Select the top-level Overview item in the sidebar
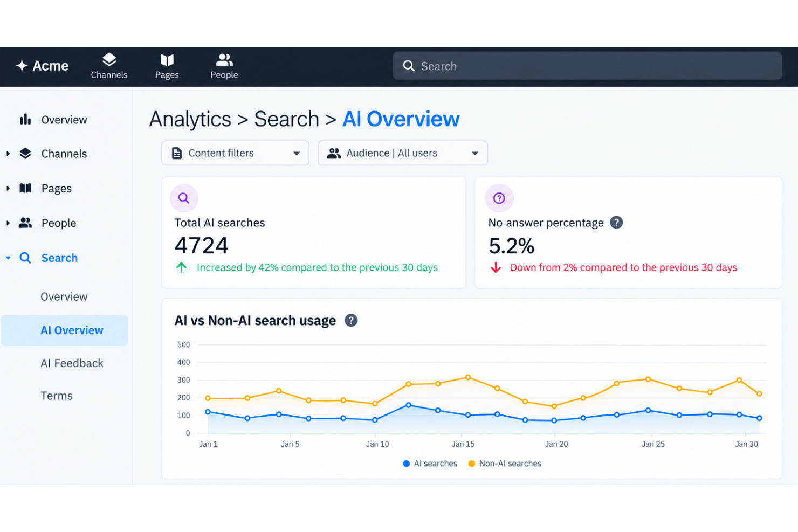Image resolution: width=798 pixels, height=532 pixels. 64,120
